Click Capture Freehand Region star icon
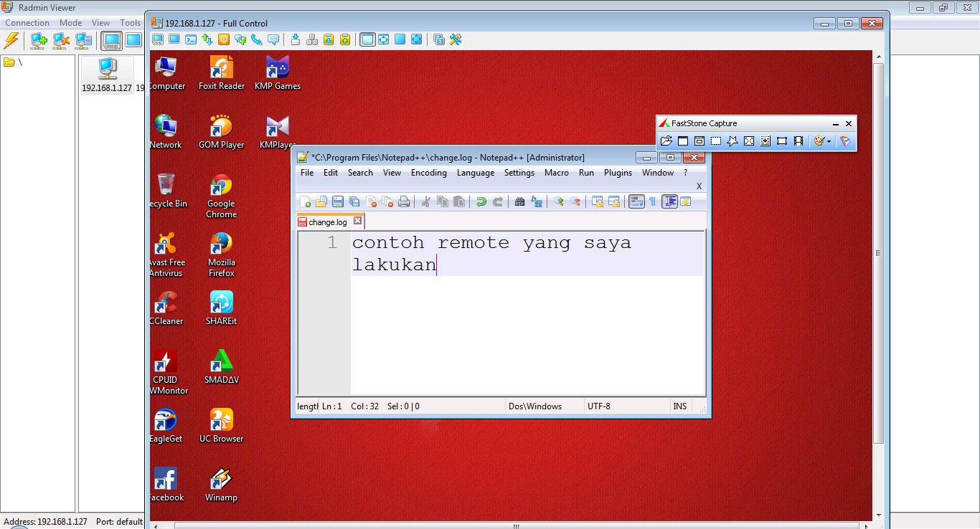Screen dimensions: 980x529 point(732,141)
